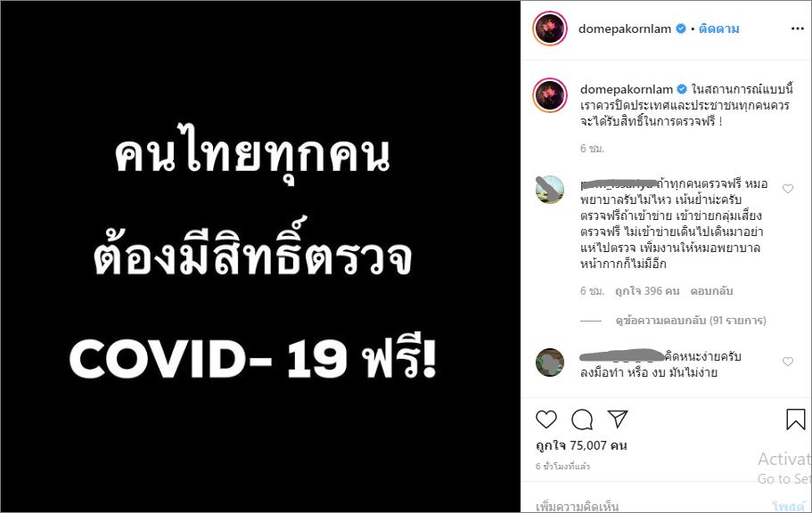Open the likes count ถูกใจ 75,007 คน
The height and width of the screenshot is (513, 812).
581,445
